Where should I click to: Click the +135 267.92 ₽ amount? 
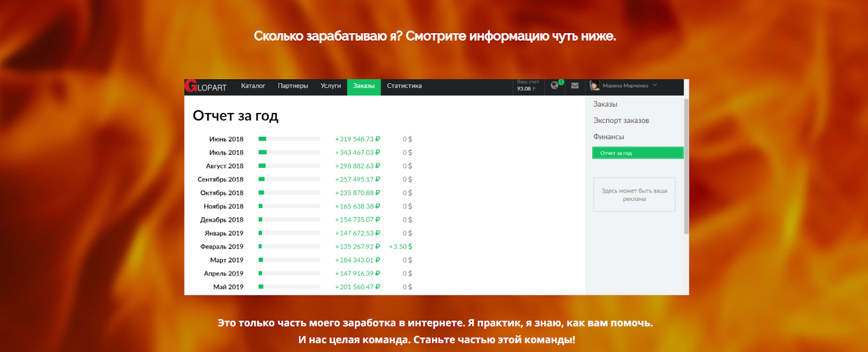[x=358, y=247]
